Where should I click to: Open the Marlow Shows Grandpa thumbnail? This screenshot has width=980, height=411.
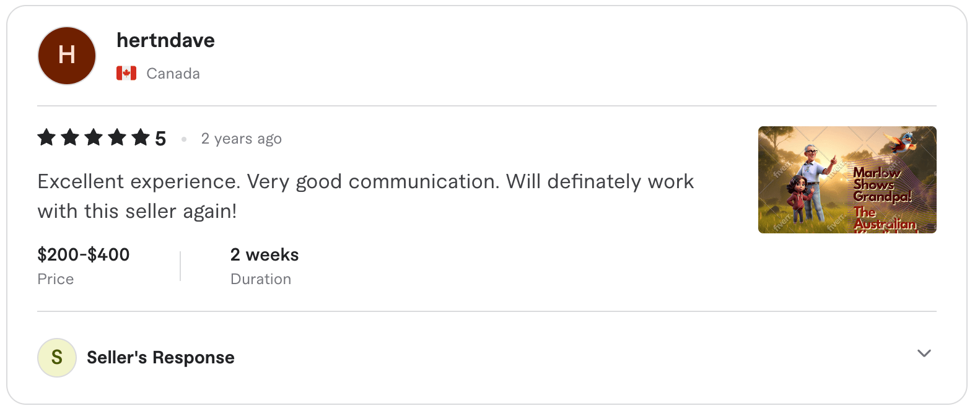click(847, 179)
